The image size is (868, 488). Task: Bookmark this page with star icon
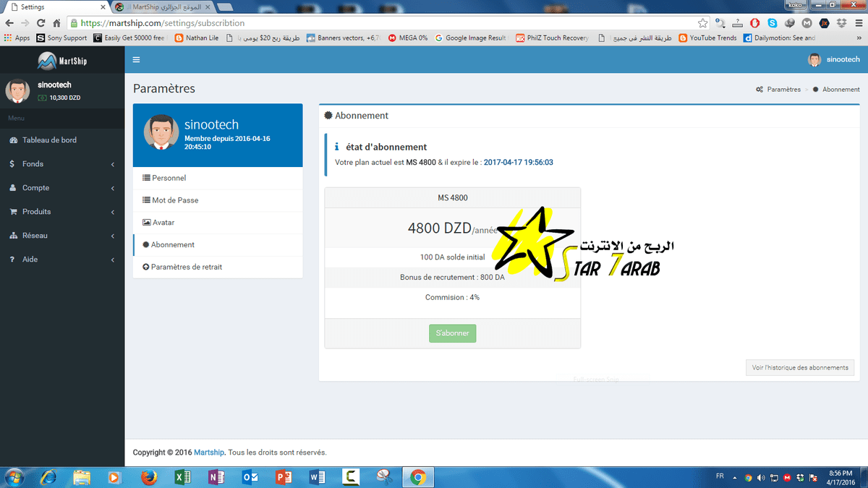(702, 23)
